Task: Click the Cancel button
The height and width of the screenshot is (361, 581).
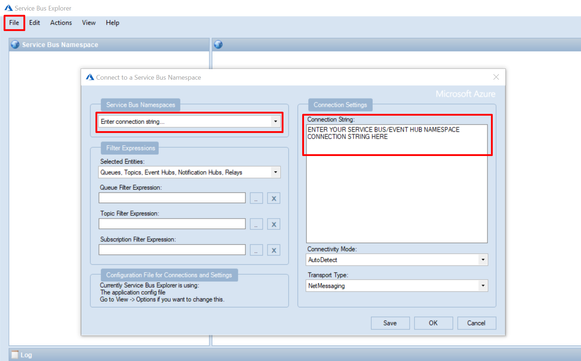Action: tap(476, 323)
